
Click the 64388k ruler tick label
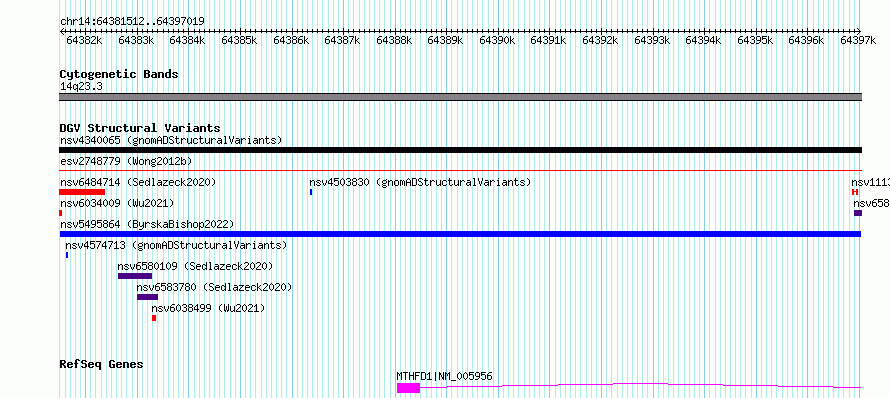(x=394, y=40)
